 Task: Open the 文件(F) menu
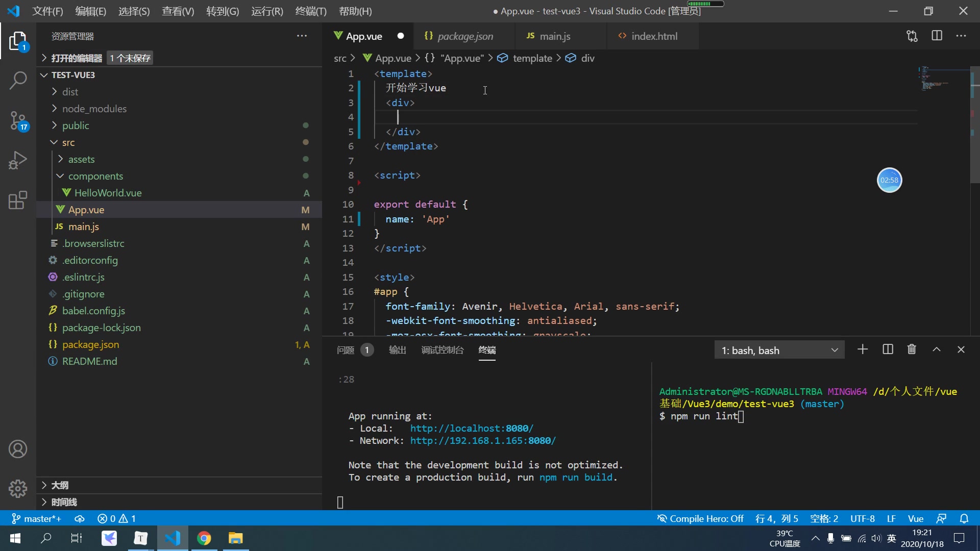[47, 11]
